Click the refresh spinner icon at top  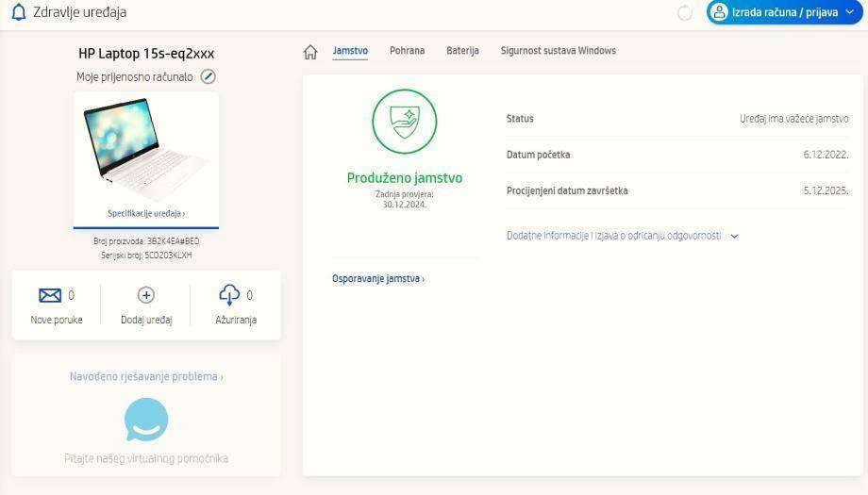pos(685,13)
